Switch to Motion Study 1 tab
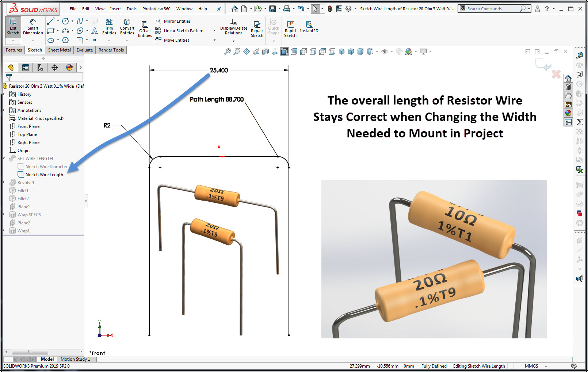The width and height of the screenshot is (588, 372). click(75, 359)
